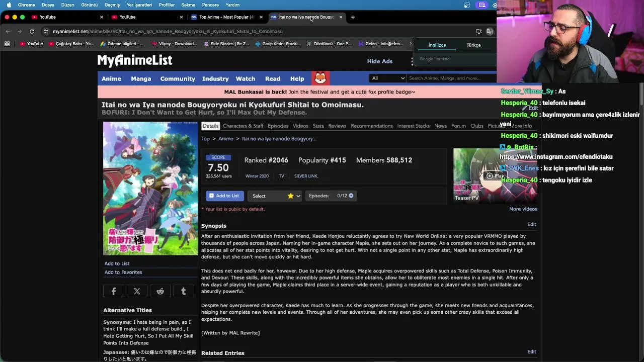Click the browser forward arrow
Image resolution: width=644 pixels, height=362 pixels.
(x=20, y=31)
